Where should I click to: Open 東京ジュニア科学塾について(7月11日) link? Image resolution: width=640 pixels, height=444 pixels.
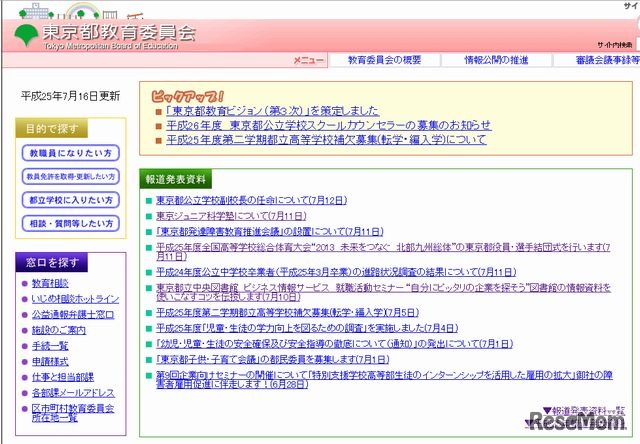coord(231,216)
